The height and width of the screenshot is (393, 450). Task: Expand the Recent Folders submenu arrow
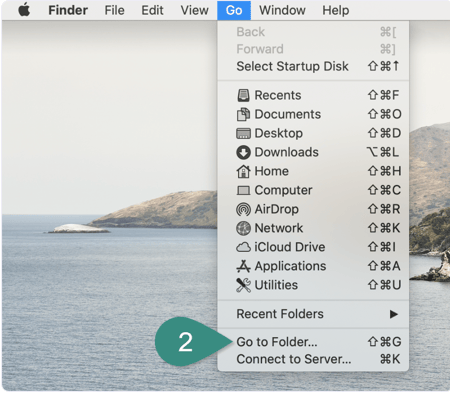click(x=394, y=314)
